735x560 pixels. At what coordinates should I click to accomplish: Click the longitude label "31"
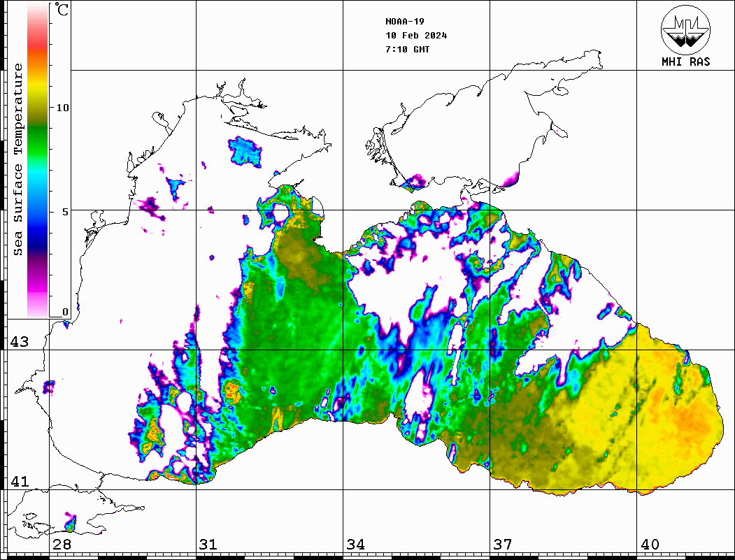click(x=208, y=545)
